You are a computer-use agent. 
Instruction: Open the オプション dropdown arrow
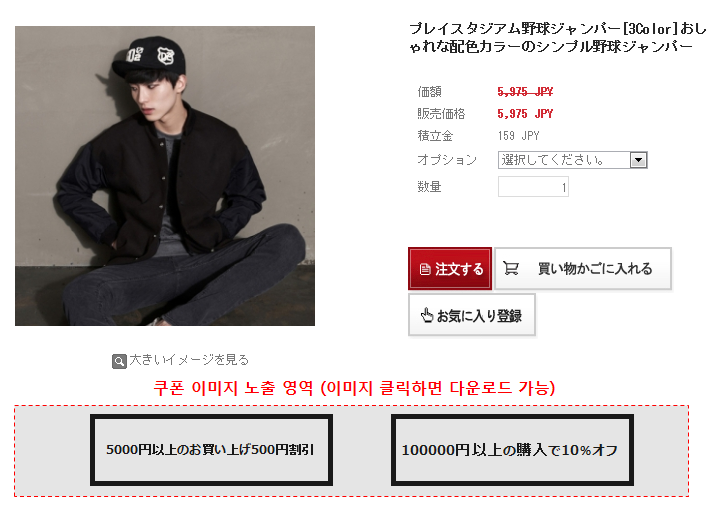(x=638, y=160)
